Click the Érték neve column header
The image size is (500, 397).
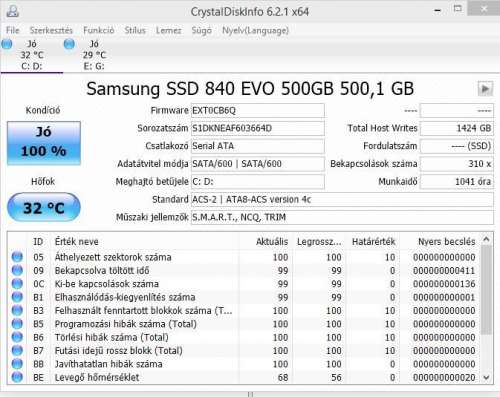144,241
